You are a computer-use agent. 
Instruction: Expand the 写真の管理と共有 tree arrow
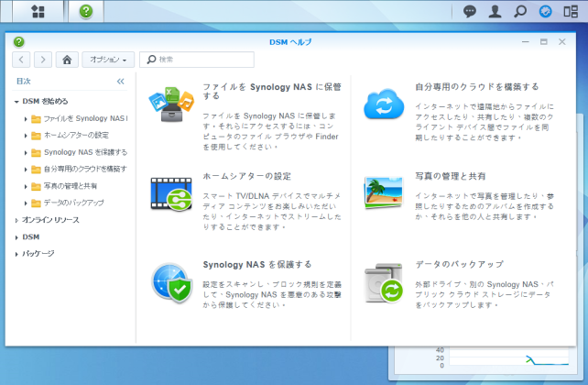tap(26, 186)
